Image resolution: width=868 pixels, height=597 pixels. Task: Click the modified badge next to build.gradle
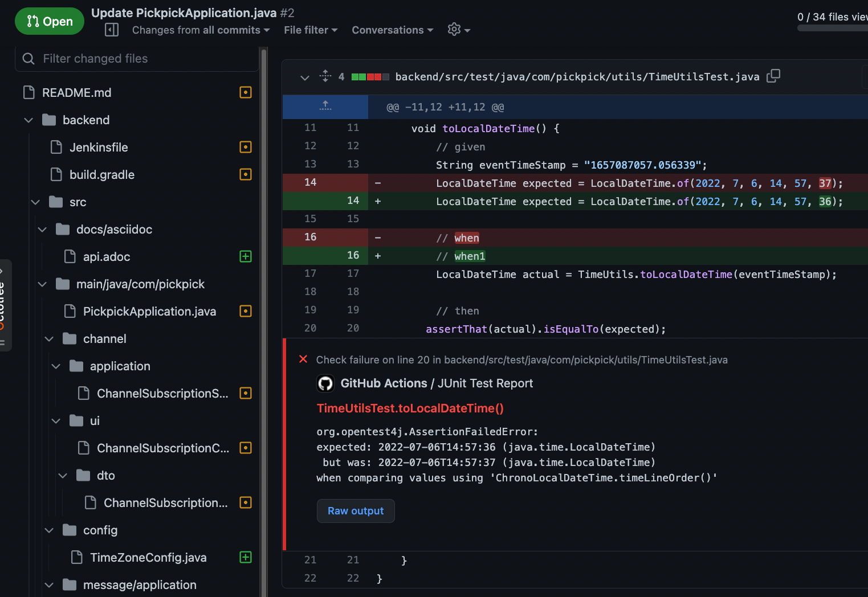pos(246,174)
